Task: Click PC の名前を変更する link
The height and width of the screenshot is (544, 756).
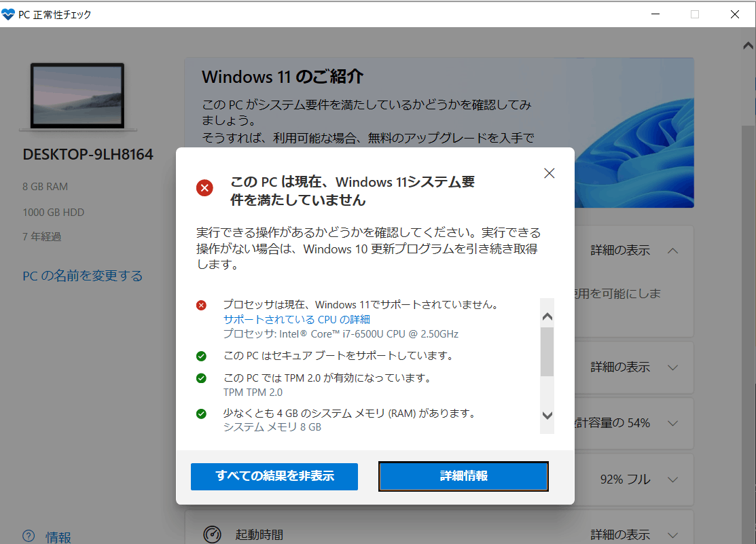Action: (x=82, y=276)
